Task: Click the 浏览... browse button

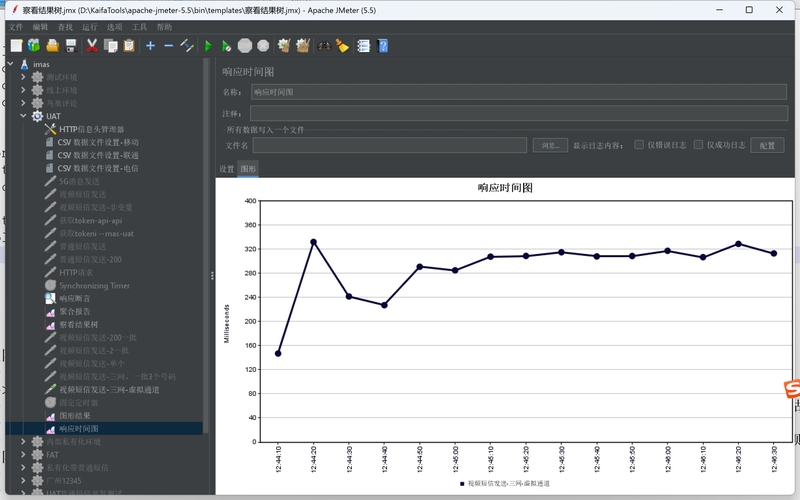Action: point(550,145)
